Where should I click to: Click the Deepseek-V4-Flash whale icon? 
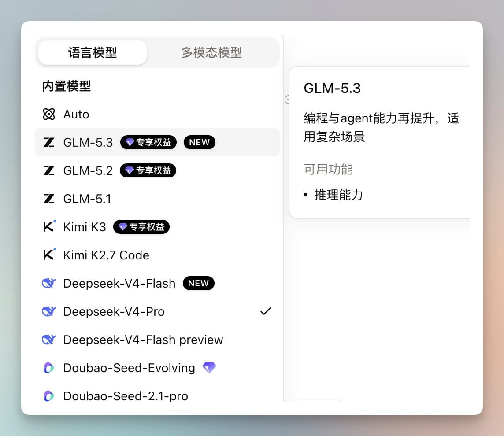point(49,283)
